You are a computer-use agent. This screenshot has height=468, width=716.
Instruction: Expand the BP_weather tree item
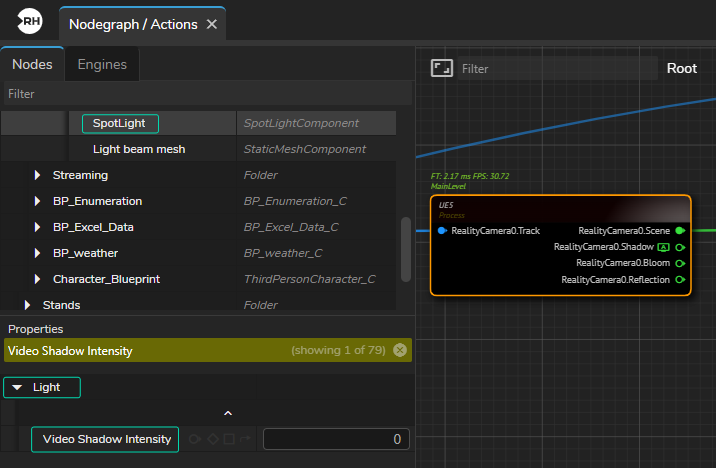click(37, 253)
